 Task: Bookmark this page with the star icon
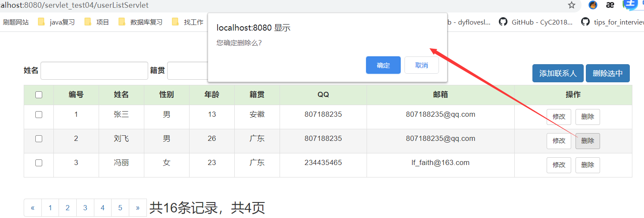pos(572,5)
